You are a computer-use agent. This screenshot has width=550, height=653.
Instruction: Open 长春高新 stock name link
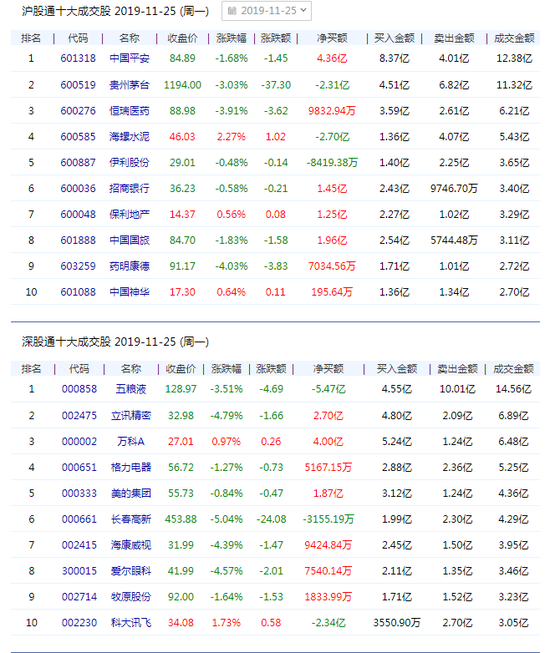coord(131,519)
